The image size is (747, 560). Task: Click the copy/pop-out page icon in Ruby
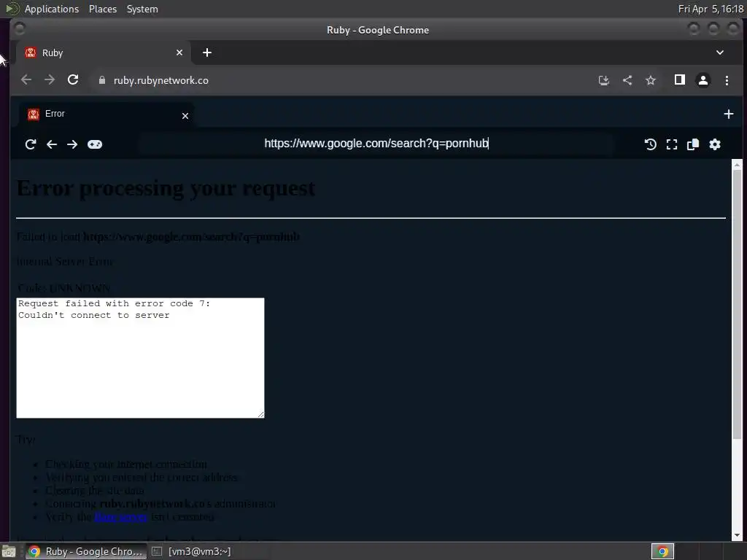coord(693,144)
